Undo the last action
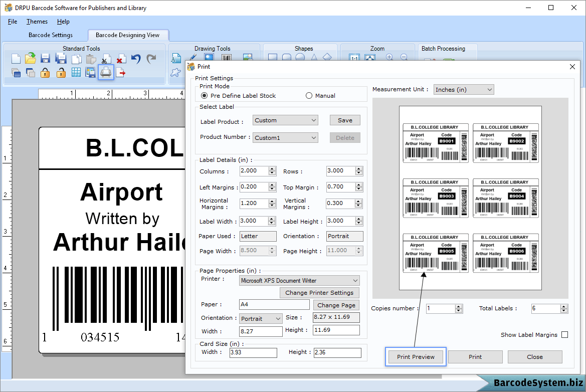The width and height of the screenshot is (586, 392). [x=136, y=59]
